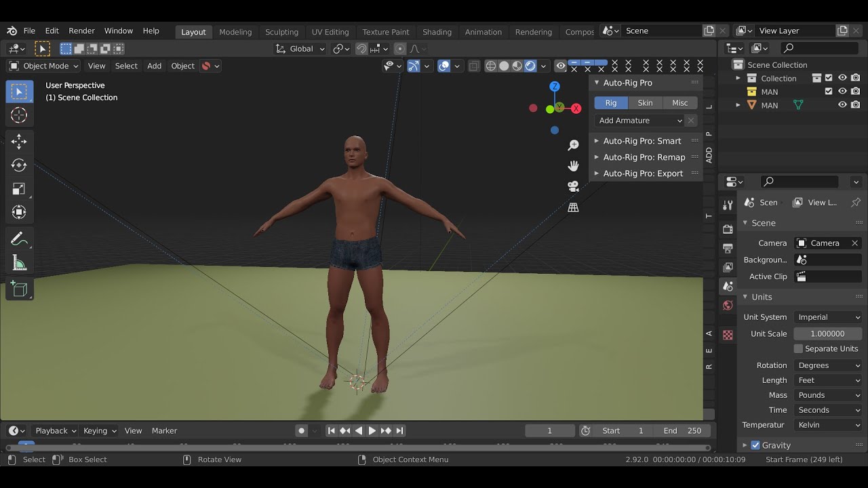The image size is (868, 488).
Task: Click the End frame 250 field
Action: coord(682,430)
